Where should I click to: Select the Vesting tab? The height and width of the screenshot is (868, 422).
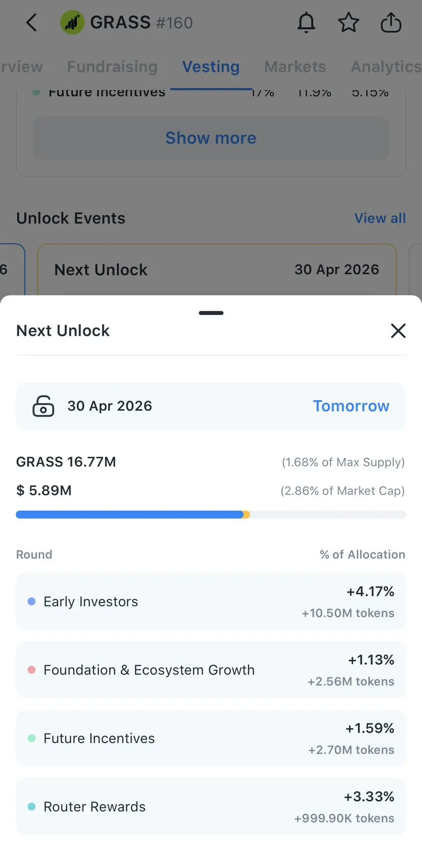coord(211,67)
